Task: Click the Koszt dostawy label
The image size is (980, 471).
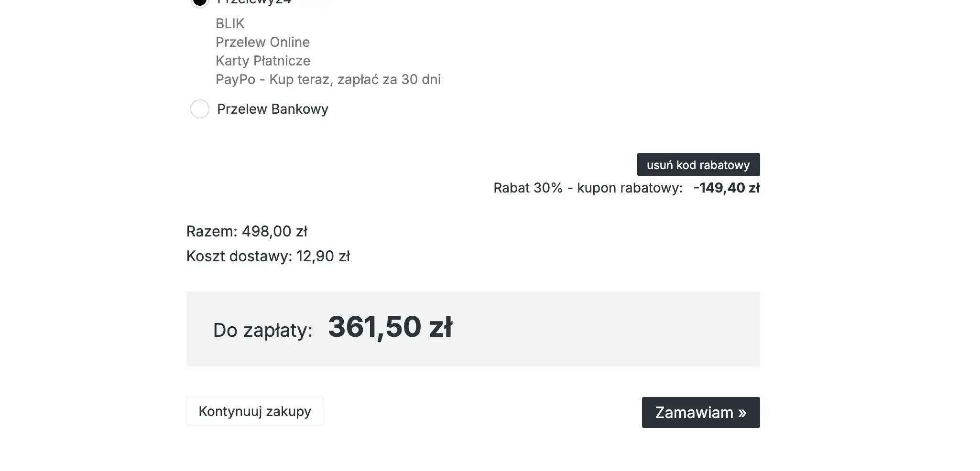Action: coord(239,256)
